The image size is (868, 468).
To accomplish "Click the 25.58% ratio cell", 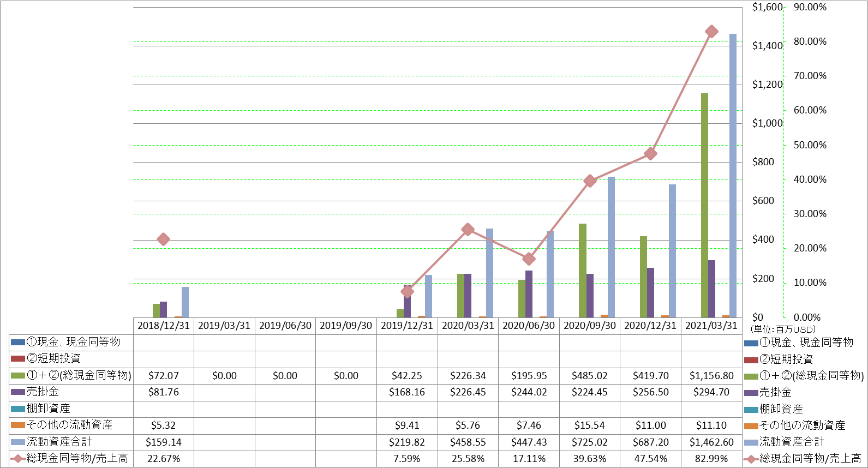I will (468, 459).
